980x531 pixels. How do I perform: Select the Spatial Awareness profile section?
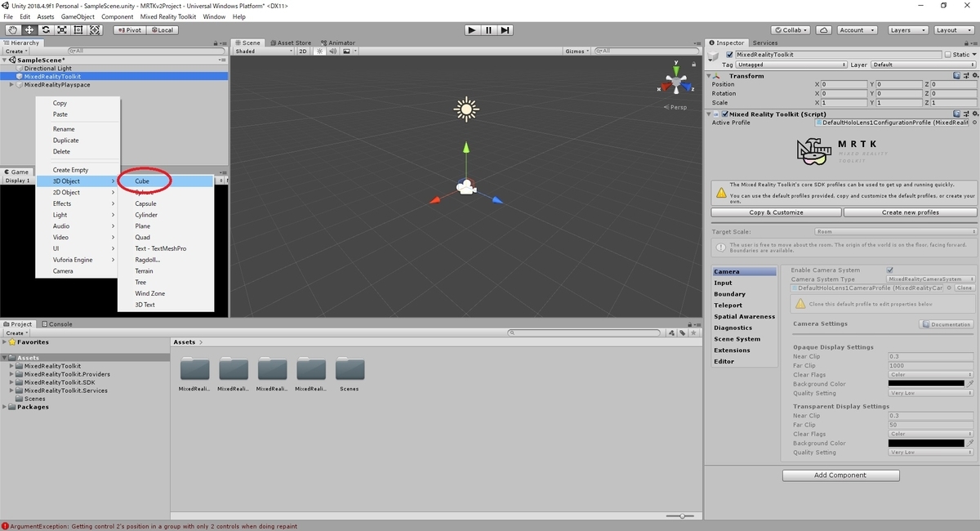pos(744,317)
